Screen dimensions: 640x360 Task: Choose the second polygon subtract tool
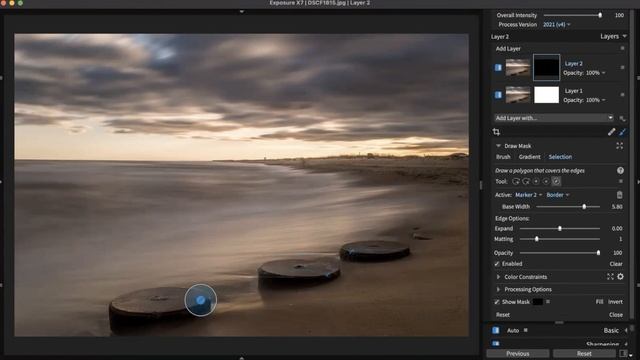526,181
